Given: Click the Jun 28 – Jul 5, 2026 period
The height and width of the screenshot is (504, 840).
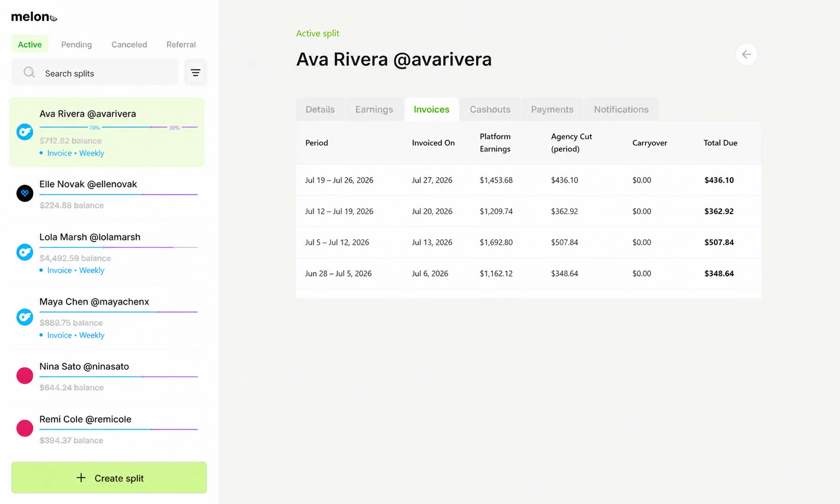Looking at the screenshot, I should pos(338,273).
